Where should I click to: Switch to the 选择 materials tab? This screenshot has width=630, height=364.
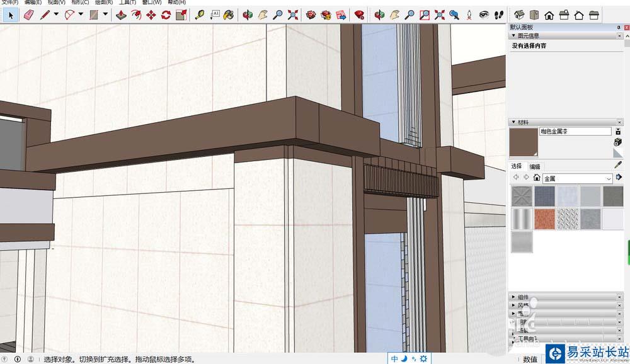[517, 166]
